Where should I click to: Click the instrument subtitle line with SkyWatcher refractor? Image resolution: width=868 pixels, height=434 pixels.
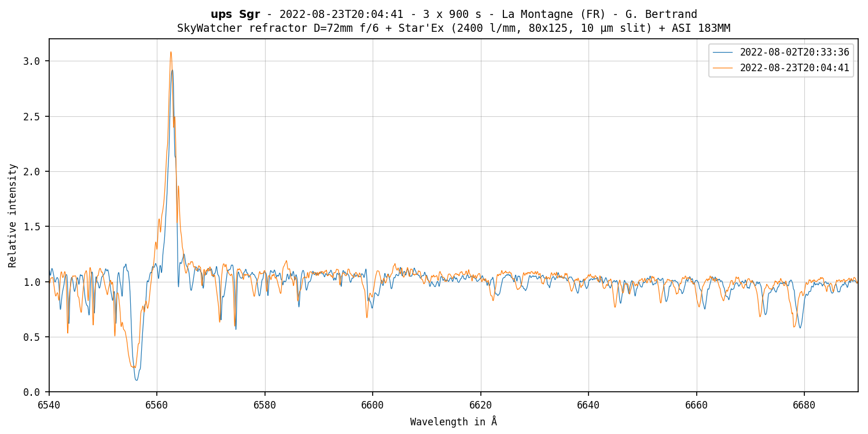tap(453, 28)
